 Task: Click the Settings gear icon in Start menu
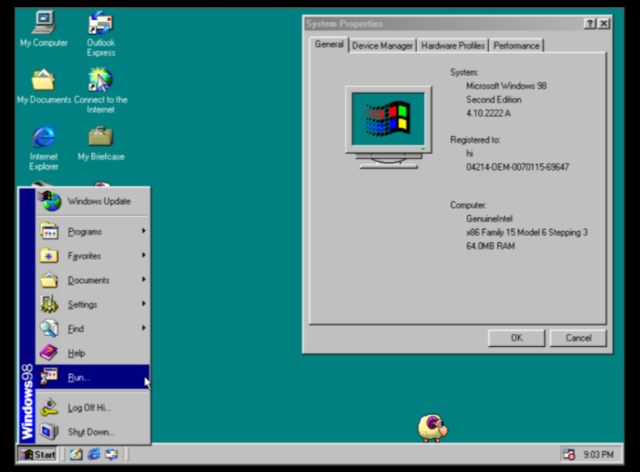49,304
